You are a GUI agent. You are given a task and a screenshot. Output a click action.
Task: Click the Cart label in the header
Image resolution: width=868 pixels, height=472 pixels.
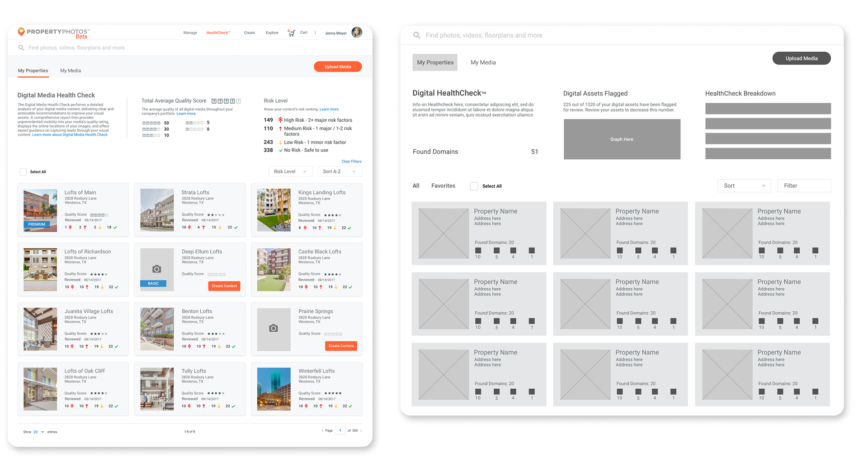click(304, 33)
